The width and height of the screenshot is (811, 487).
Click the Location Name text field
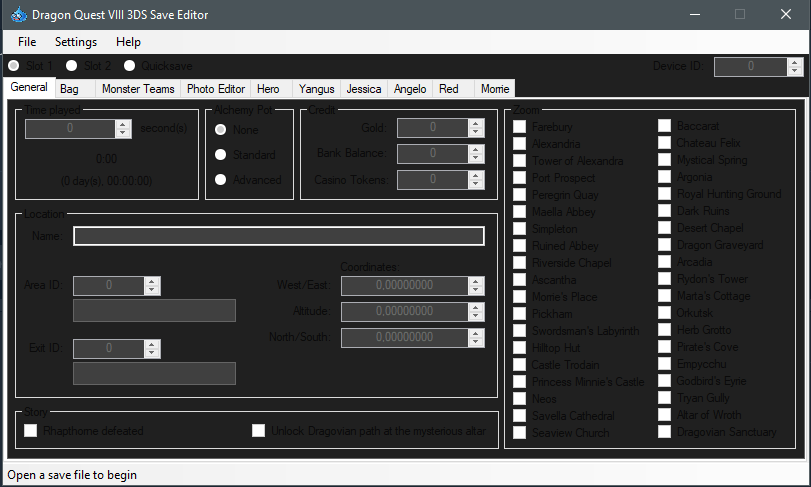279,236
